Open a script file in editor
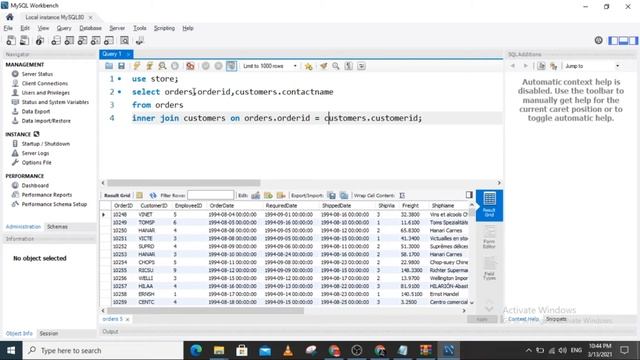 tap(109, 66)
